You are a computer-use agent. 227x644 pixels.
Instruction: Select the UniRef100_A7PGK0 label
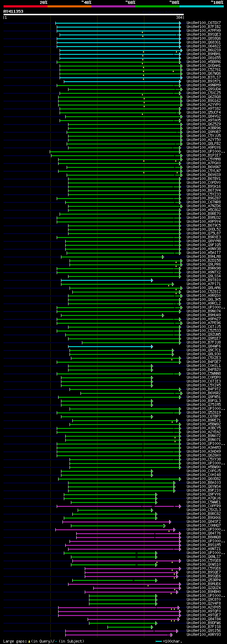(204, 163)
